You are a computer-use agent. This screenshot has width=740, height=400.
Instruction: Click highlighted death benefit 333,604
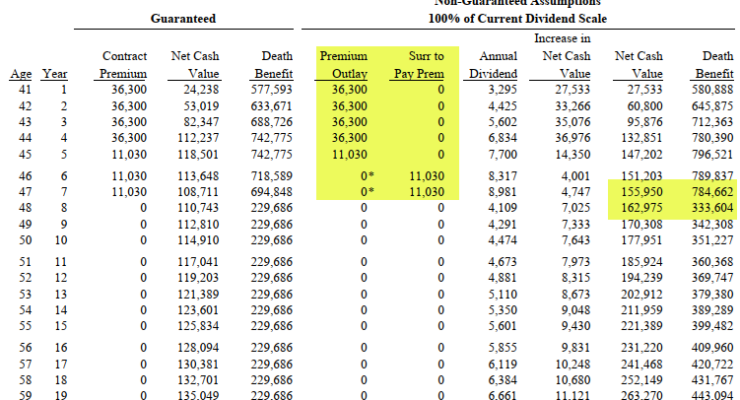point(713,208)
